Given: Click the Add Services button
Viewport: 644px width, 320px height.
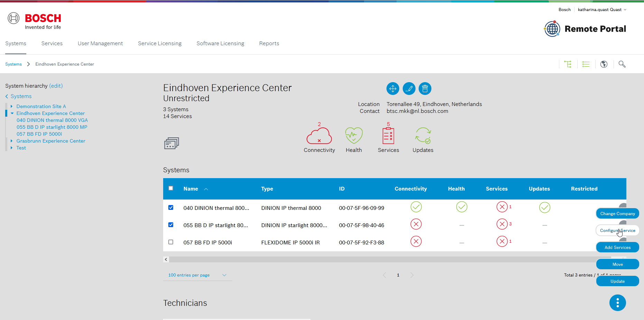Looking at the screenshot, I should tap(617, 247).
